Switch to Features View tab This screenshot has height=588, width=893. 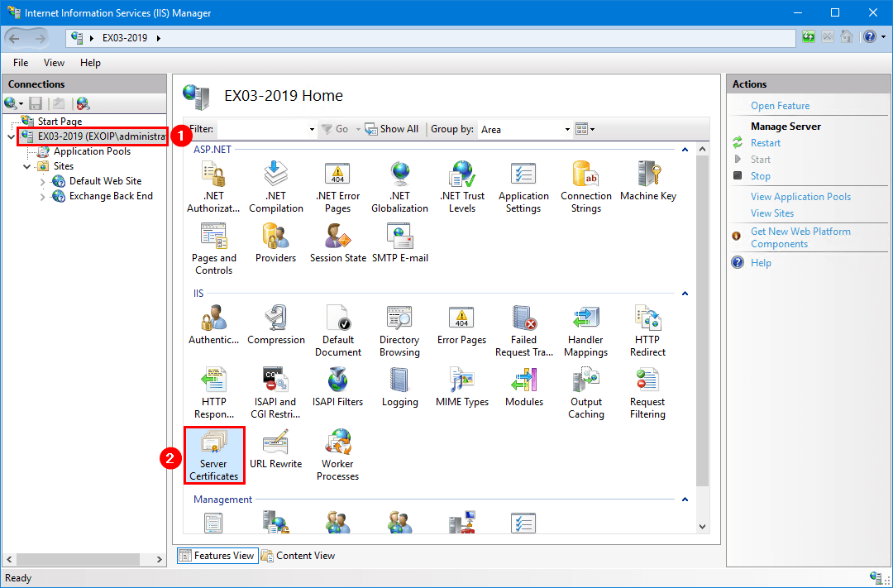[x=217, y=556]
